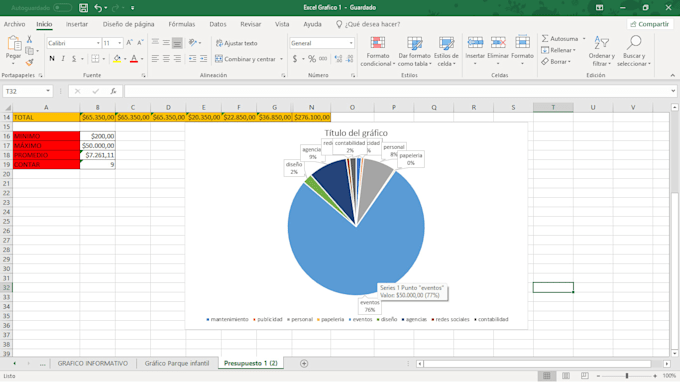Decrease font size with small A
The image size is (680, 382).
click(x=140, y=43)
